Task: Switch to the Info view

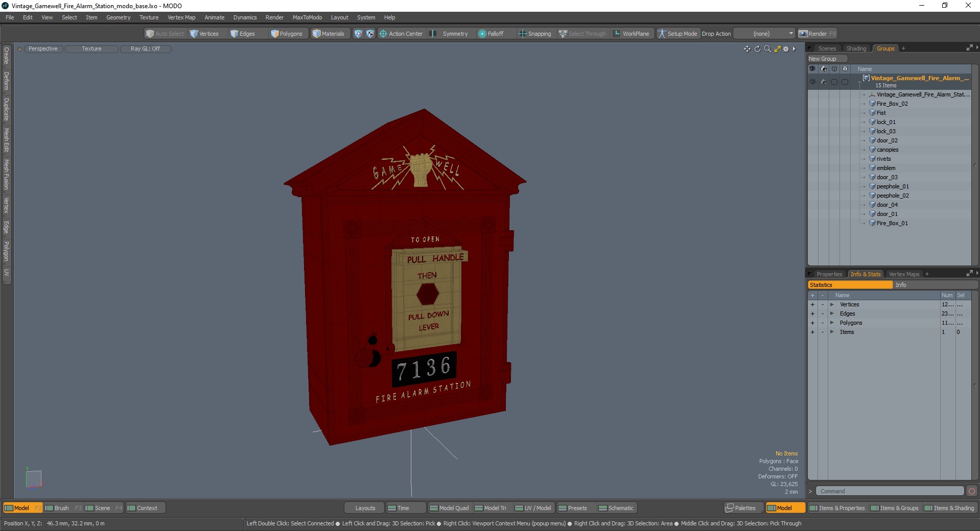Action: click(x=935, y=285)
